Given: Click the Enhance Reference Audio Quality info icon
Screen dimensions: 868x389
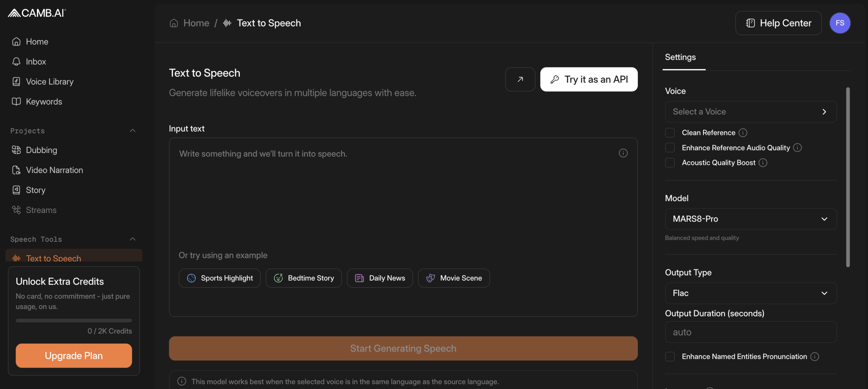Looking at the screenshot, I should (797, 148).
